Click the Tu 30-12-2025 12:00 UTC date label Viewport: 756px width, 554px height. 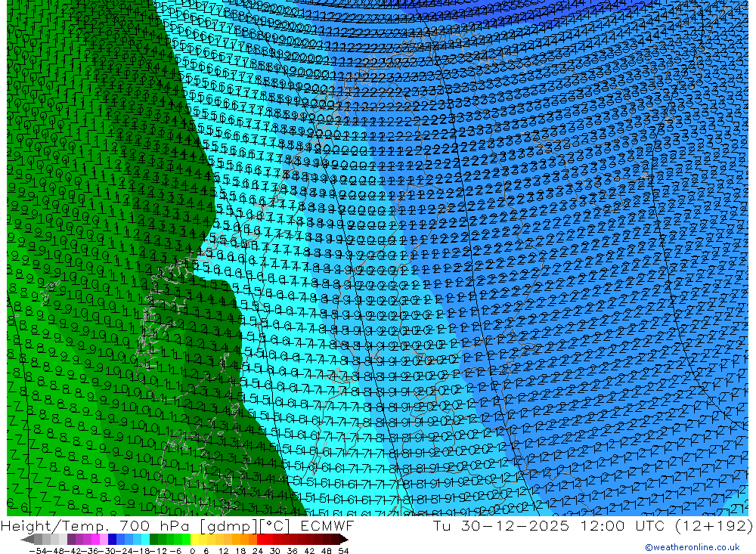pyautogui.click(x=593, y=525)
